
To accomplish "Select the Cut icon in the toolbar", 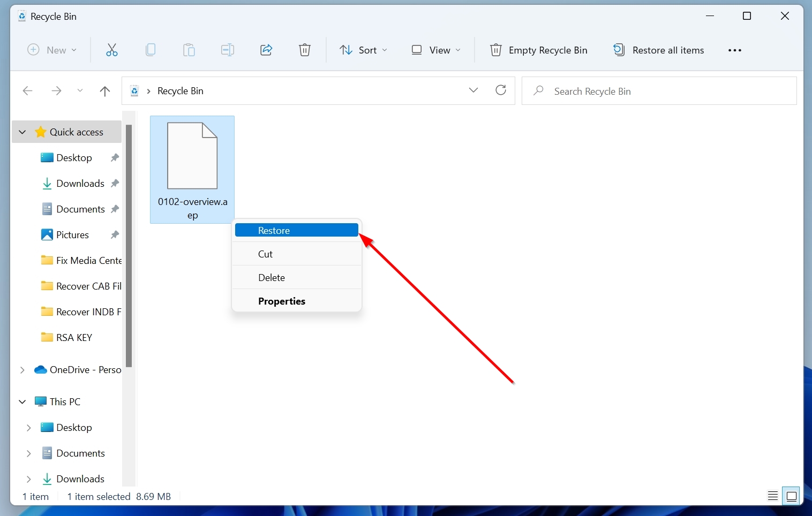I will point(111,50).
